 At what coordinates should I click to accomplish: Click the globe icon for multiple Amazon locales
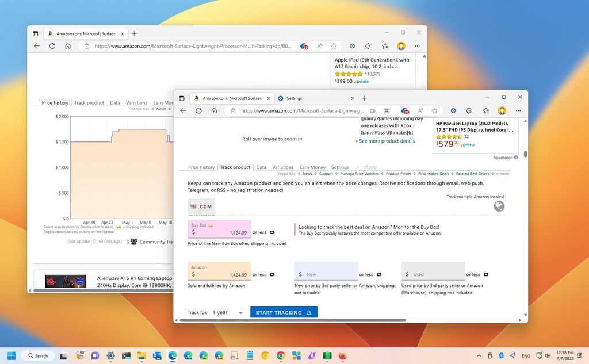[499, 206]
